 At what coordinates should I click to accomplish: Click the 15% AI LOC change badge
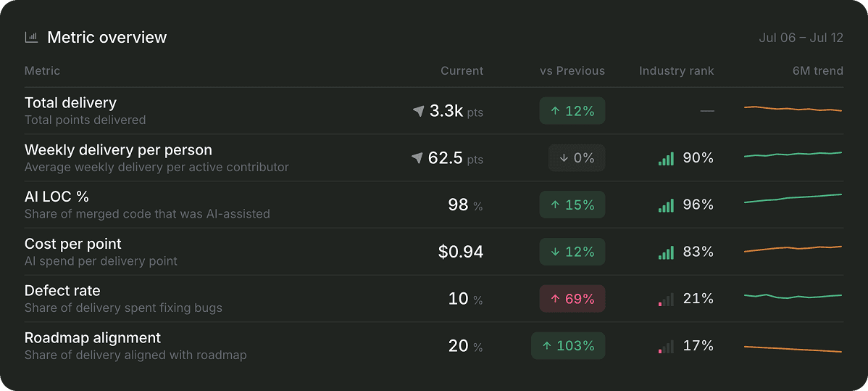click(x=572, y=205)
